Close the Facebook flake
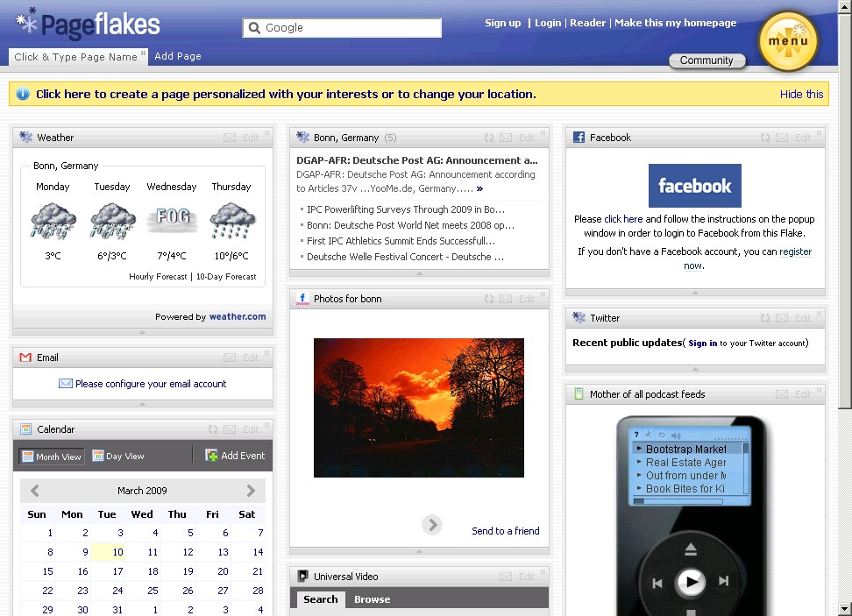Image resolution: width=852 pixels, height=616 pixels. [819, 133]
